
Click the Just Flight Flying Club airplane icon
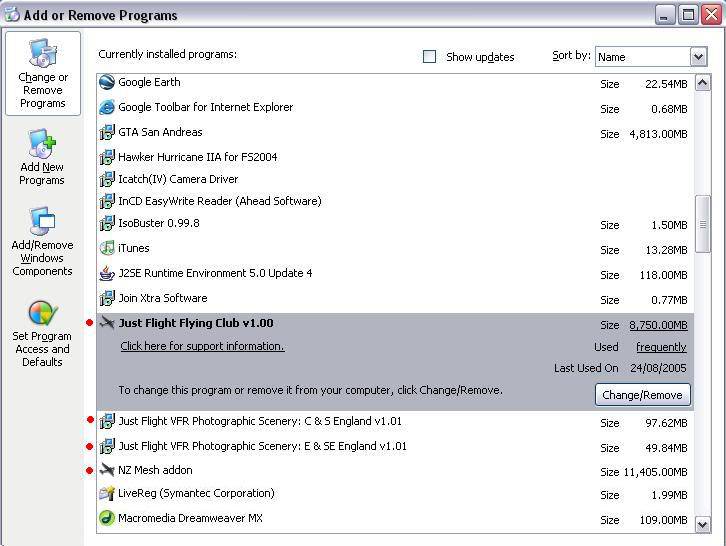click(107, 323)
